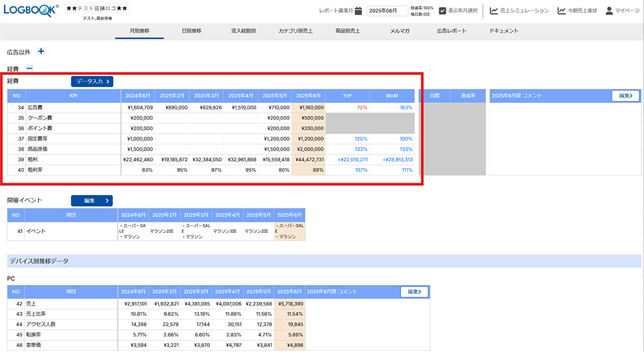Toggle the 表示年月選択 checkbox
Image resolution: width=644 pixels, height=352 pixels.
(442, 11)
